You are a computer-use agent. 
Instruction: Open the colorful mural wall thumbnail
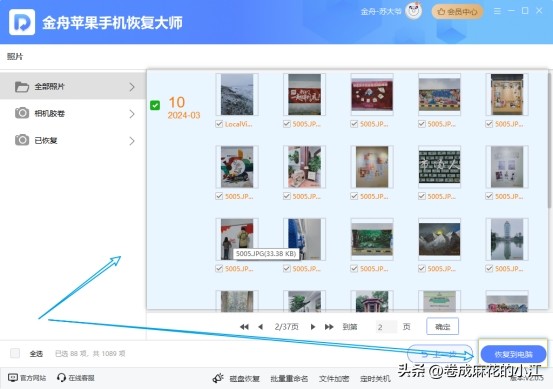[x=439, y=94]
